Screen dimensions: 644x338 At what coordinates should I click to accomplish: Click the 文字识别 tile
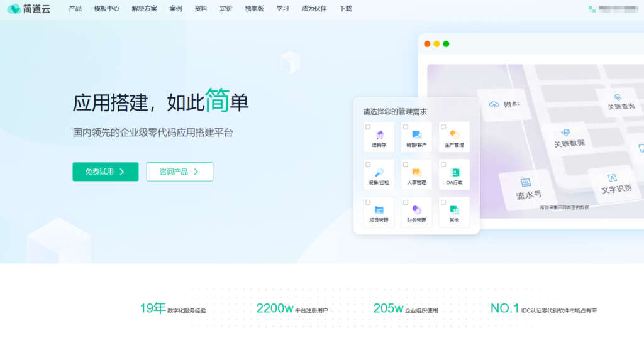615,184
